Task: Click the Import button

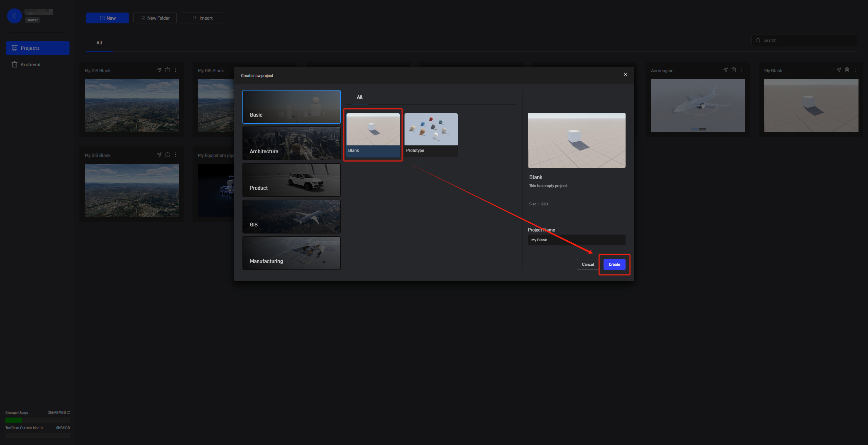Action: (x=202, y=18)
